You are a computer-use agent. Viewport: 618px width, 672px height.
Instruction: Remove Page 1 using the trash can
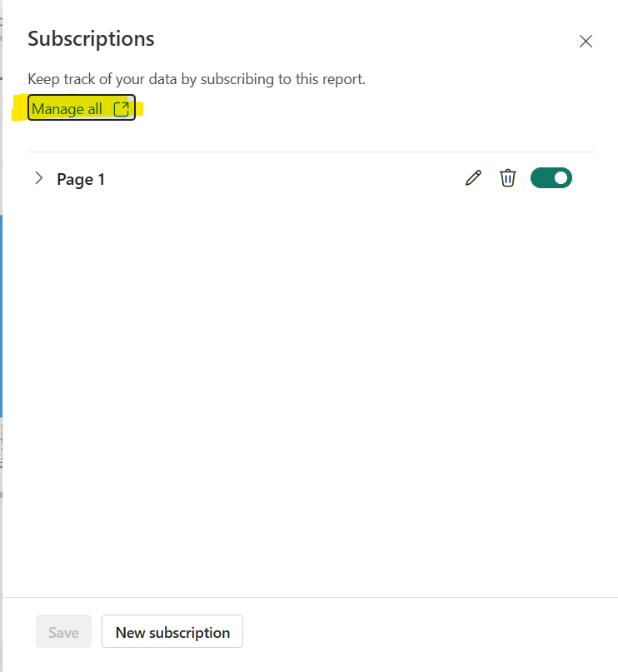[507, 178]
